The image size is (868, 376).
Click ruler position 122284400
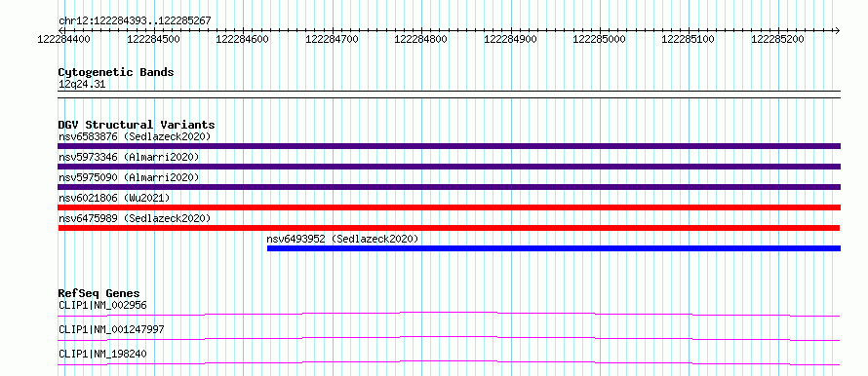click(64, 39)
